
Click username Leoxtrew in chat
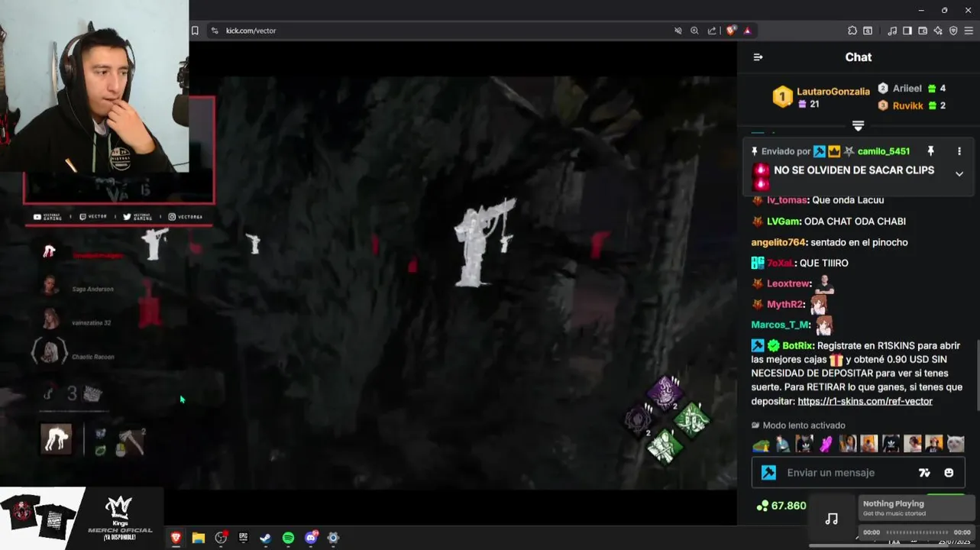point(788,283)
